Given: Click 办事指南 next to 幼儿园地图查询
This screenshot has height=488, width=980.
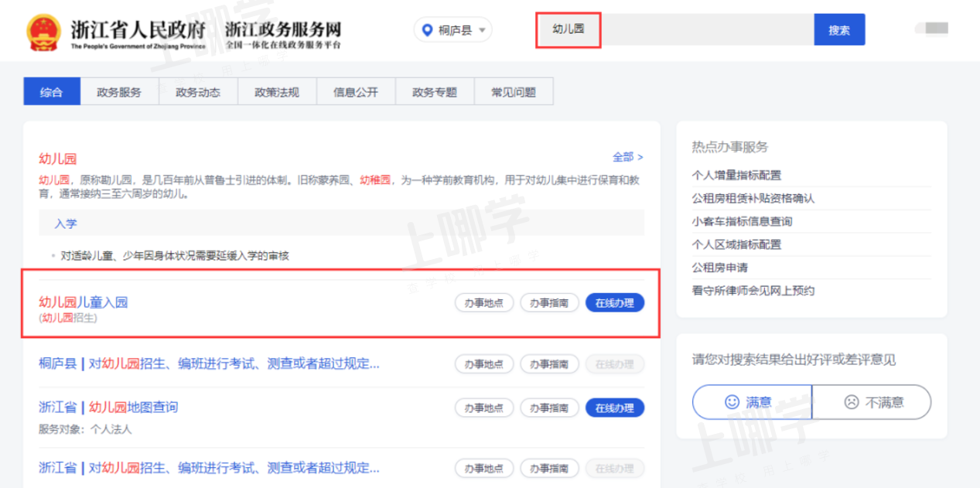Looking at the screenshot, I should tap(549, 408).
